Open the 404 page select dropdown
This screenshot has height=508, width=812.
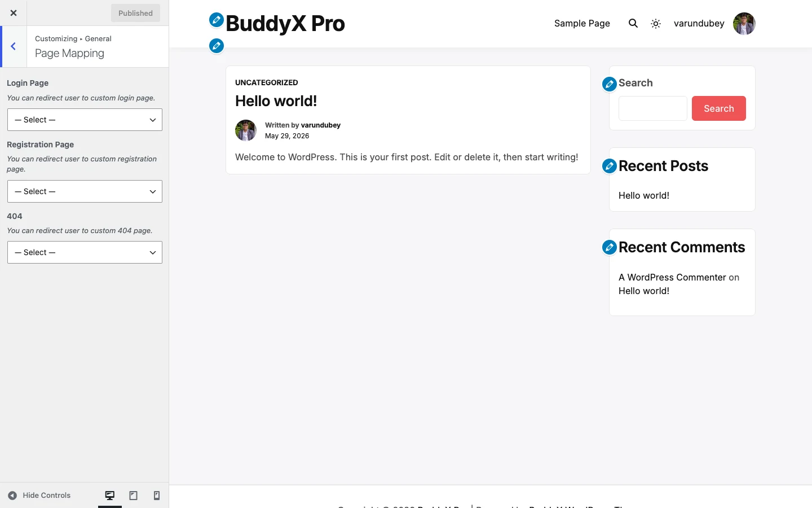(x=85, y=252)
